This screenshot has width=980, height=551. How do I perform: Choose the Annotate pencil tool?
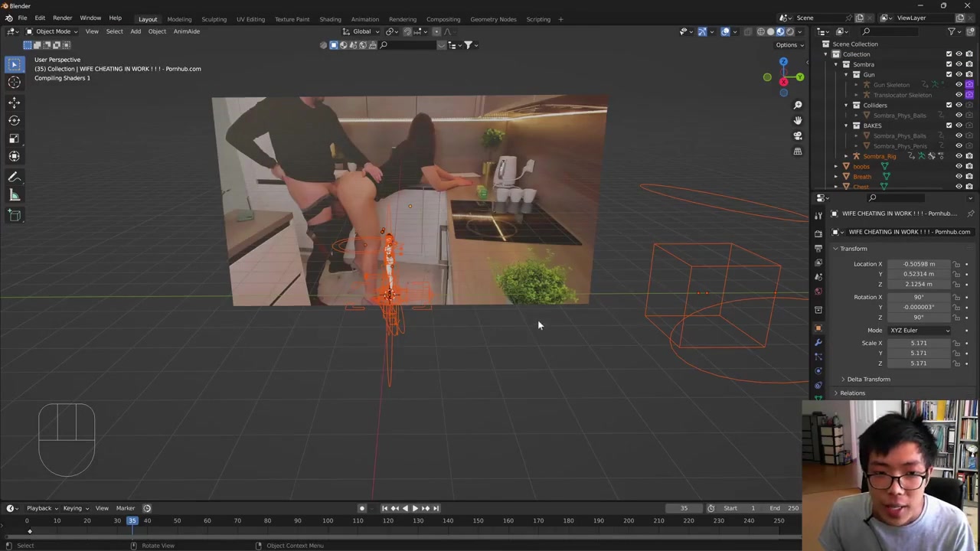tap(14, 177)
